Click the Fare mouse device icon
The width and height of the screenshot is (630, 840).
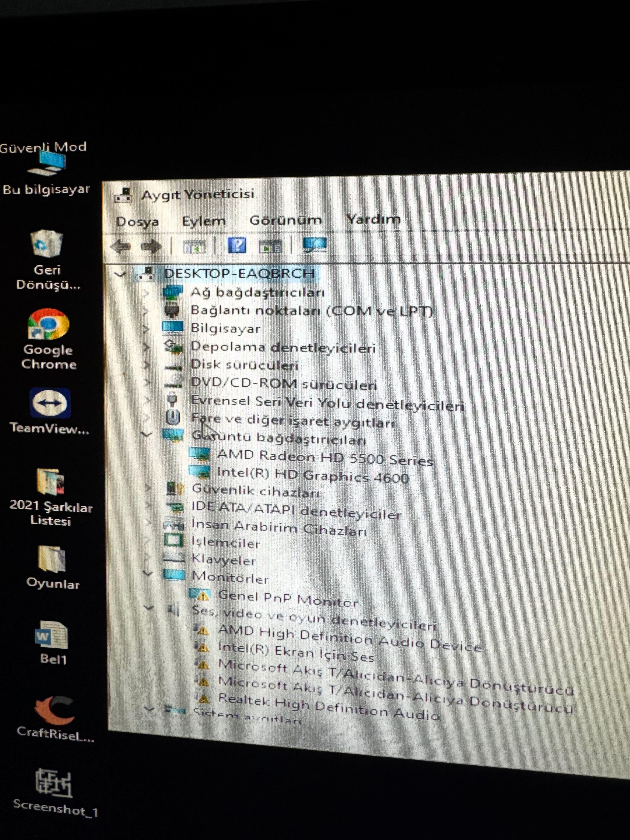pos(173,417)
